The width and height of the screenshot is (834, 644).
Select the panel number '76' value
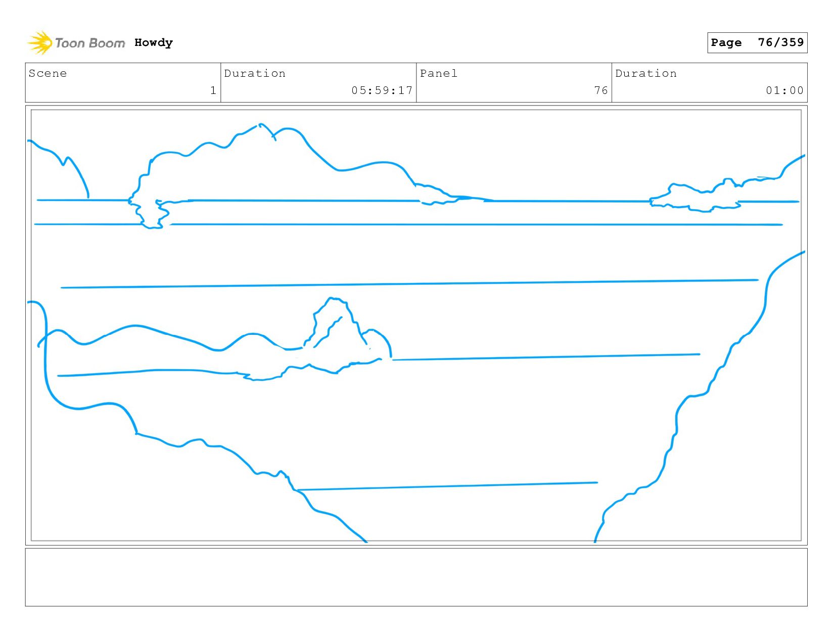point(601,90)
